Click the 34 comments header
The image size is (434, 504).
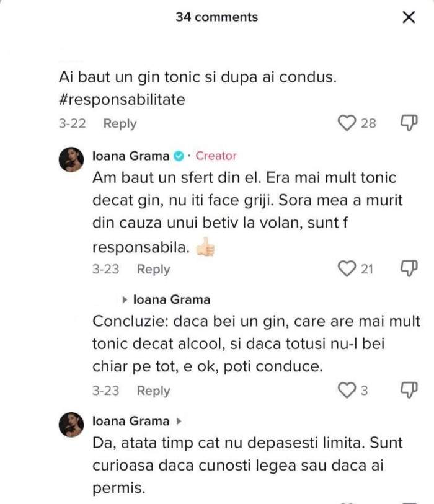216,17
